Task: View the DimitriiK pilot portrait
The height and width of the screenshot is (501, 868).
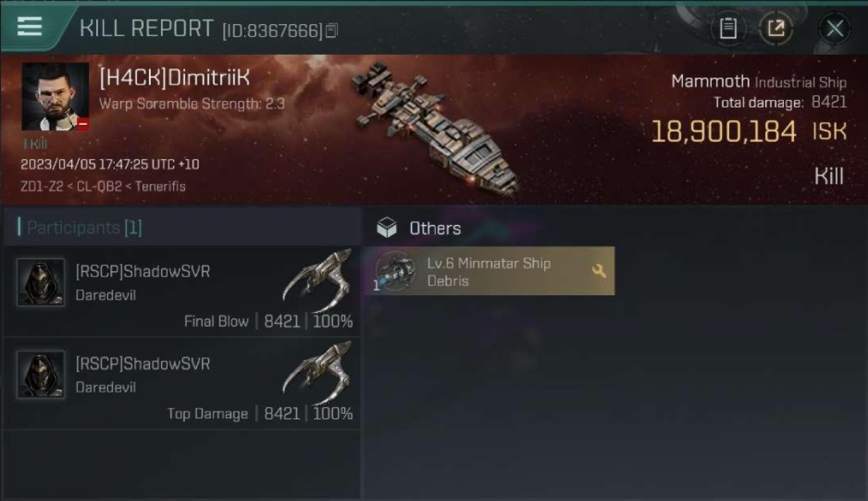Action: click(55, 97)
